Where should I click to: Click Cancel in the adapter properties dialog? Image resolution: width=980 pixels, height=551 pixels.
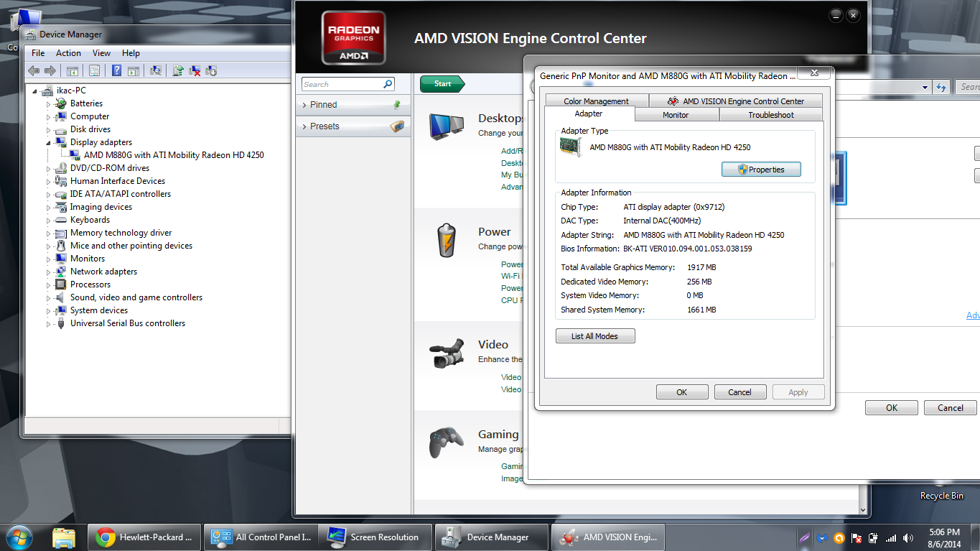tap(739, 392)
